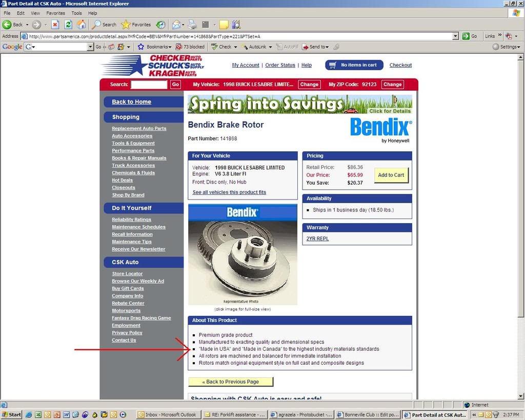Viewport: 525px width, 420px height.
Task: Expand the Links toolbar chevron
Action: [499, 35]
